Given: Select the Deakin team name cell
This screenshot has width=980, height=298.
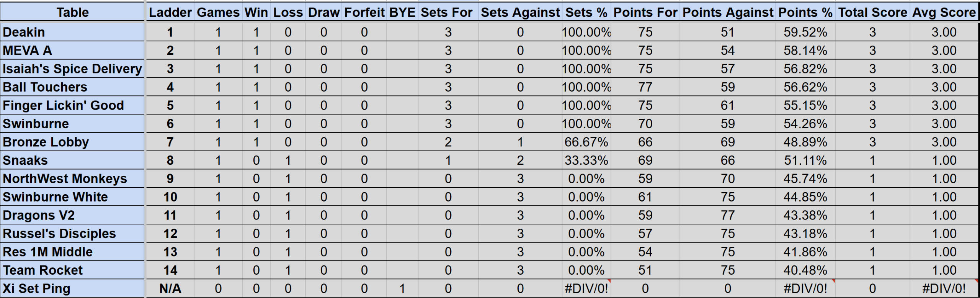Looking at the screenshot, I should [x=72, y=32].
